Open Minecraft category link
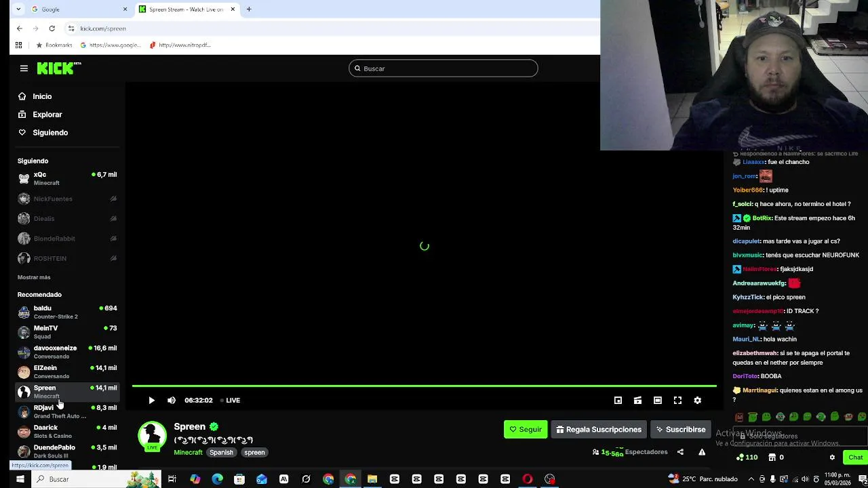Image resolution: width=868 pixels, height=488 pixels. pos(188,452)
